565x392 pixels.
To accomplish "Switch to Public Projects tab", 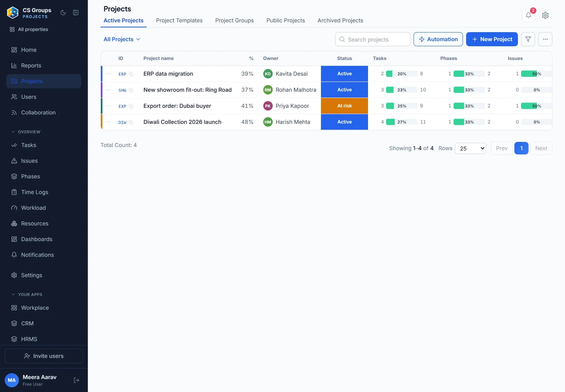I will pyautogui.click(x=286, y=20).
